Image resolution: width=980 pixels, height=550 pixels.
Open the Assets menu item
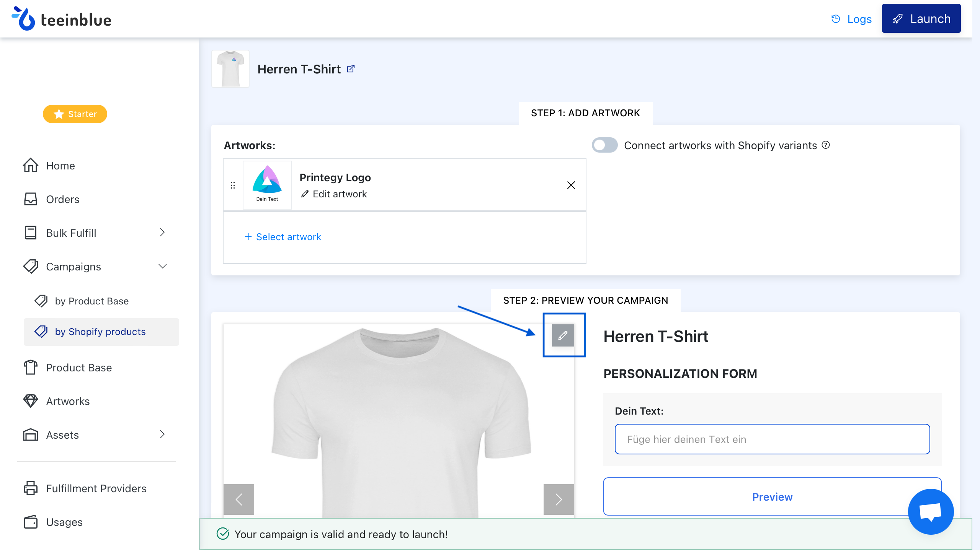pos(62,435)
